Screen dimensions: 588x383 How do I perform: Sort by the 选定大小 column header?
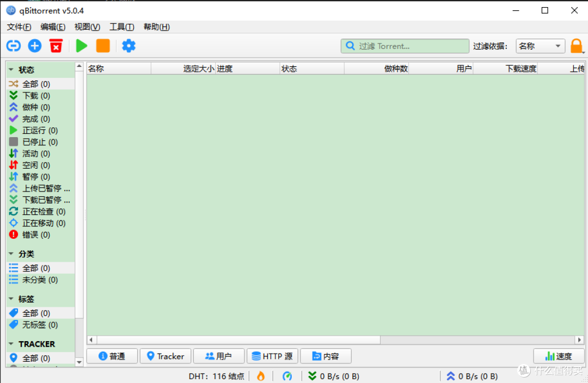point(183,69)
